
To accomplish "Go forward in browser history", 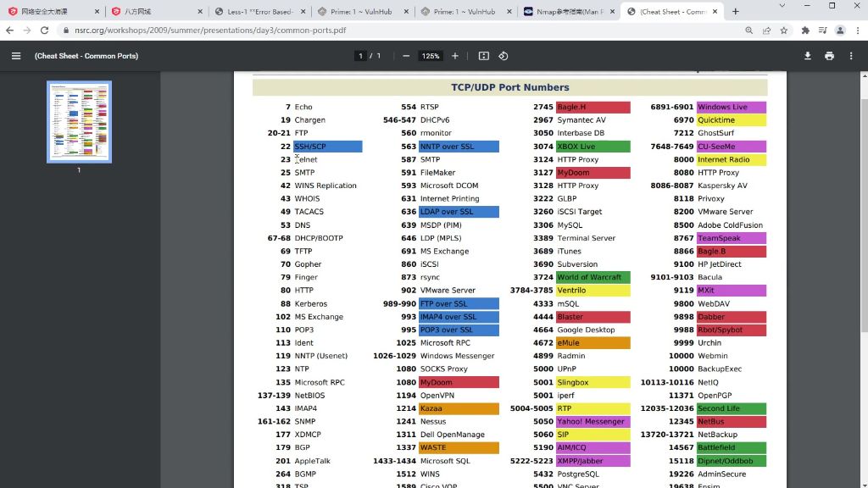I will [27, 30].
